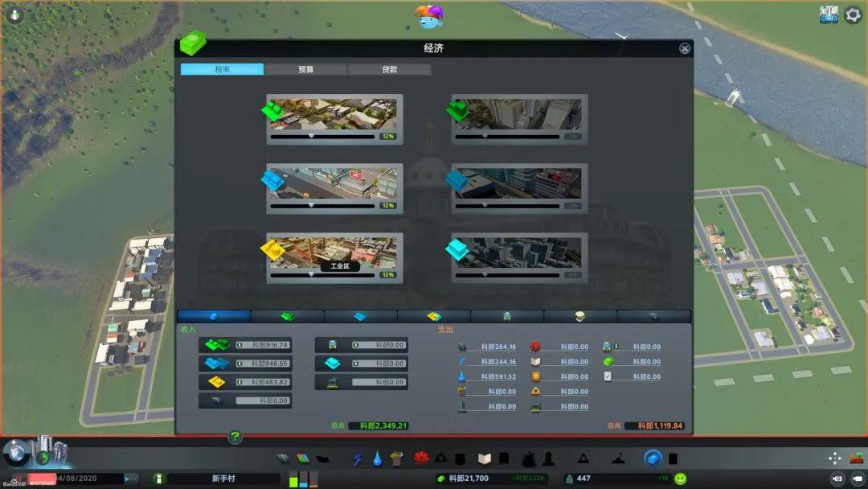This screenshot has width=868, height=489.
Task: Select low-density commercial zone thumbnail
Action: tap(334, 183)
